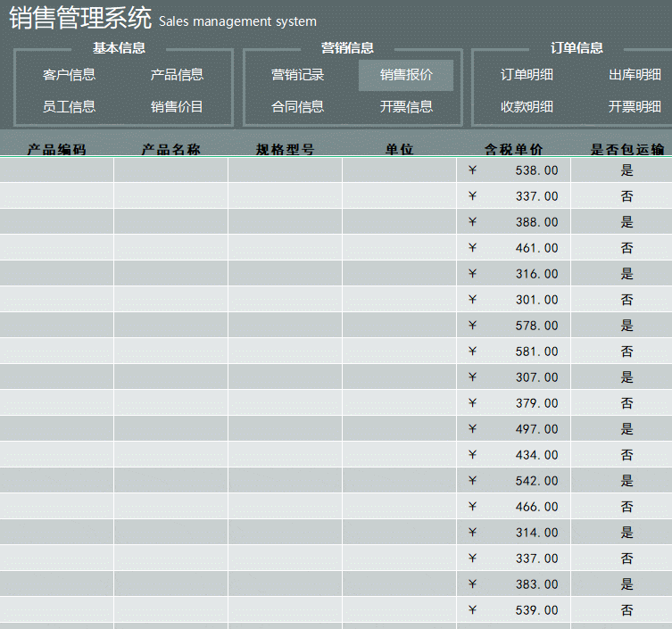
Task: Go to 订单明细
Action: pos(527,75)
